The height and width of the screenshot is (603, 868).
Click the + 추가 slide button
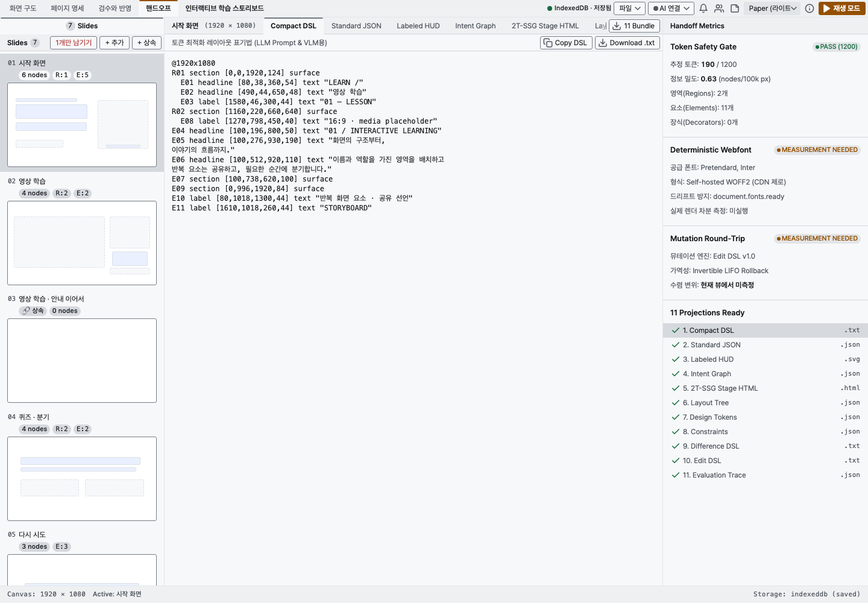(115, 43)
